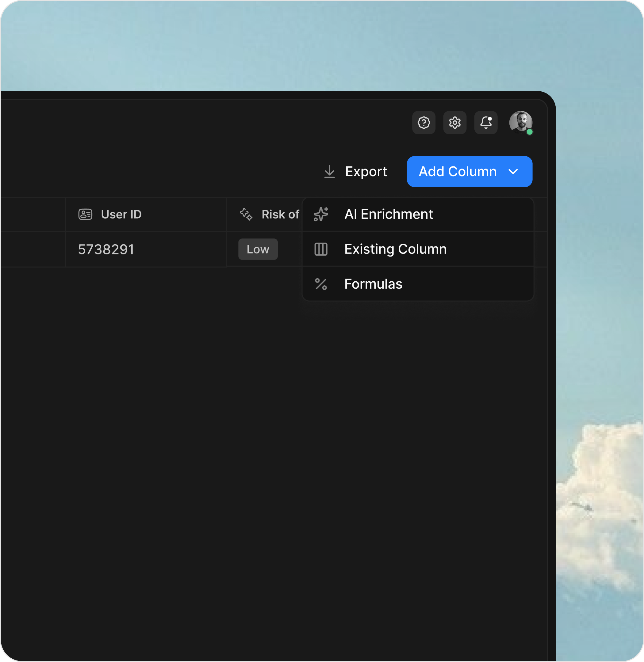Click the Export download arrow icon
The width and height of the screenshot is (644, 662).
click(329, 171)
